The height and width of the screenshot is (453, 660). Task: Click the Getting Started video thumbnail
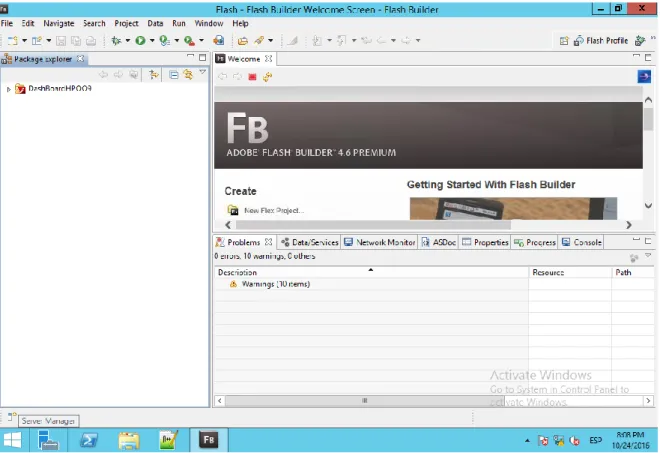point(513,208)
